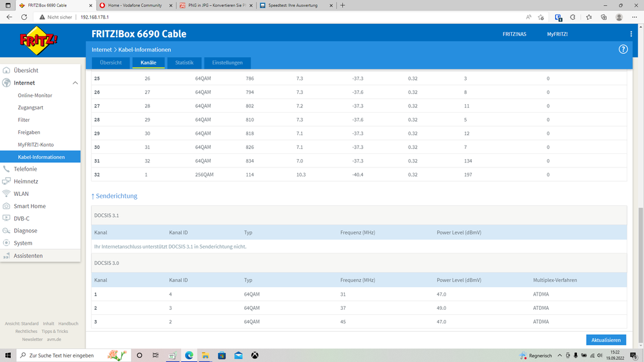Click Internet in the breadcrumb
Screen dimensions: 644x362
point(101,50)
